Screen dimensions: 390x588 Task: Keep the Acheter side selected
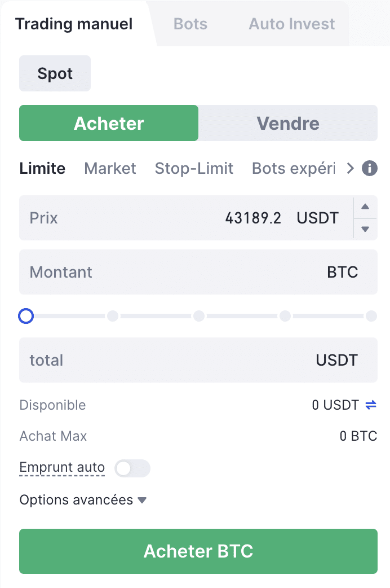(108, 123)
